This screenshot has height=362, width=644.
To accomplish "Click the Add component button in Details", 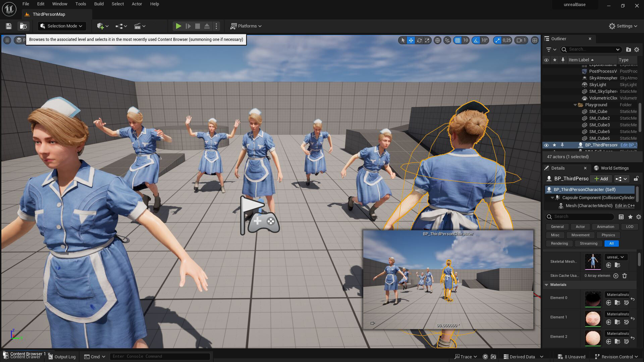I will [601, 179].
